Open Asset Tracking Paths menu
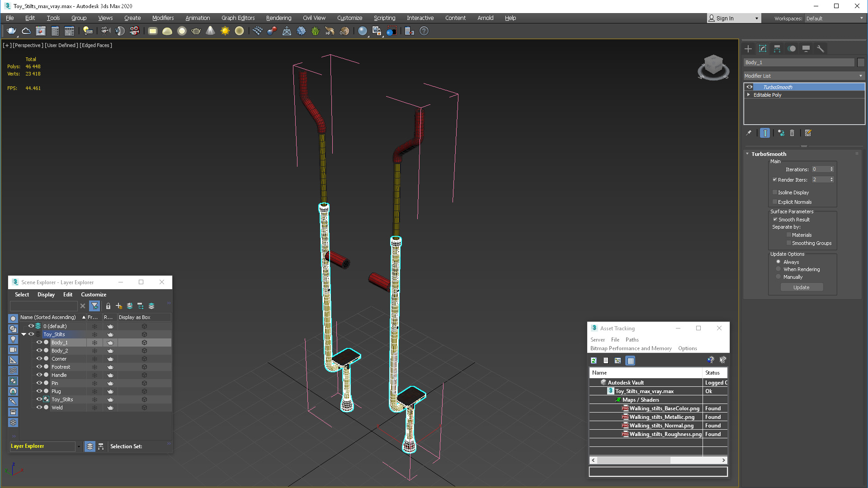The height and width of the screenshot is (488, 868). [632, 340]
